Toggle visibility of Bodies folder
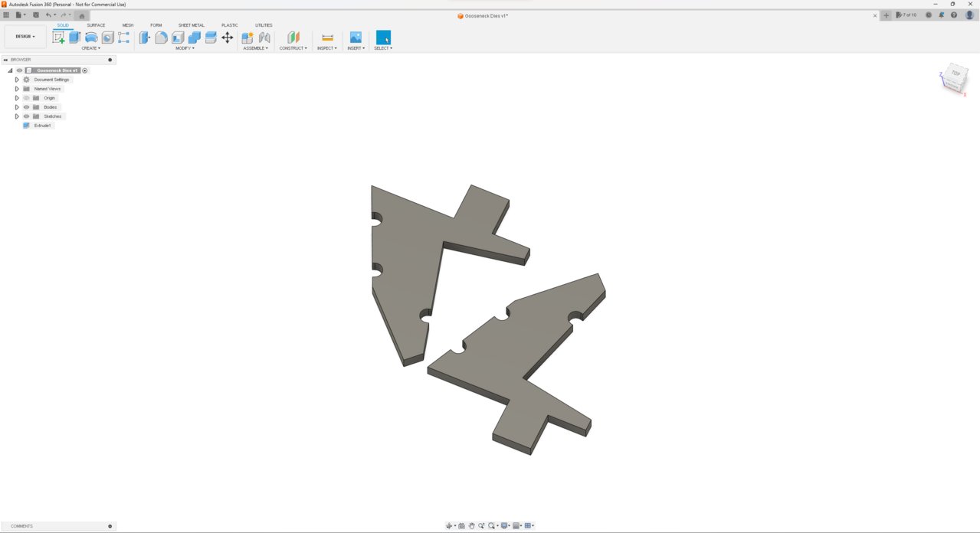 point(26,107)
